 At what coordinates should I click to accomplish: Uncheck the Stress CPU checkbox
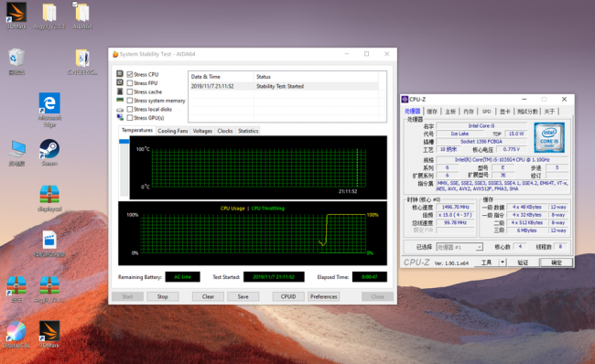tap(130, 74)
